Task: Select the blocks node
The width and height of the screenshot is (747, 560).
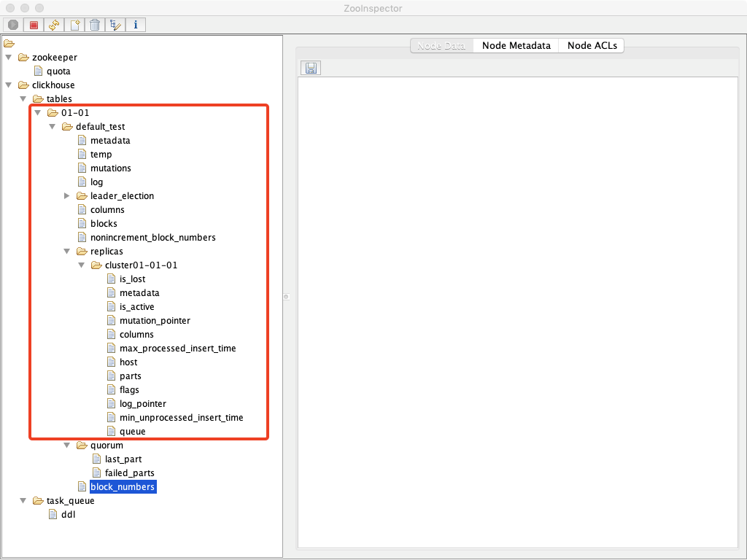Action: (x=104, y=224)
